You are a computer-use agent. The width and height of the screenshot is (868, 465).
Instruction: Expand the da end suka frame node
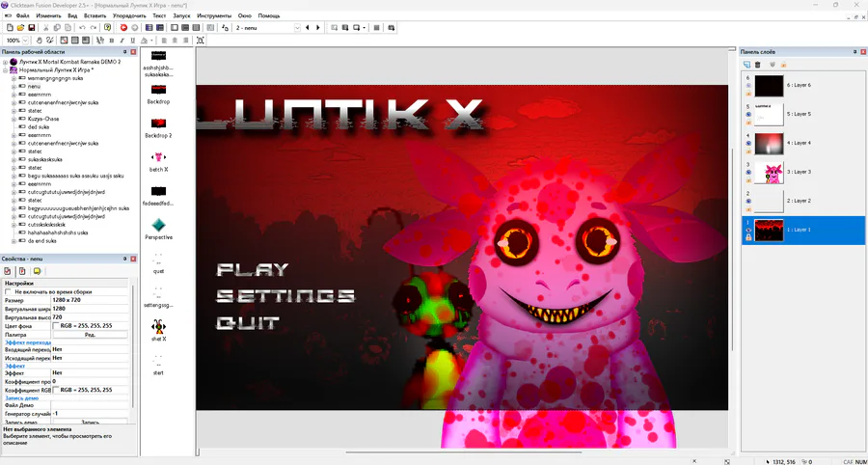[x=14, y=241]
